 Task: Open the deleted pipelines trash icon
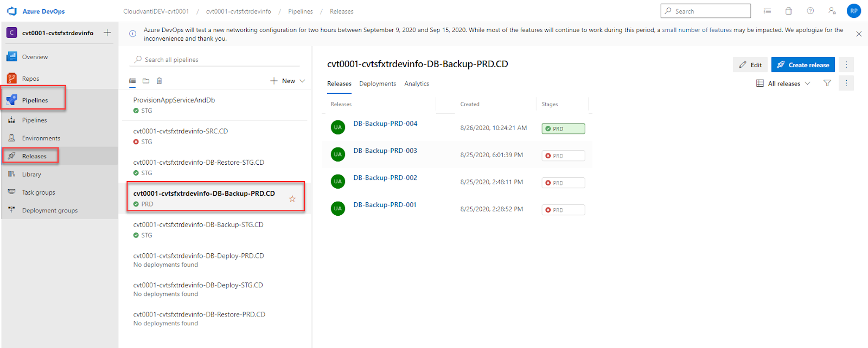tap(159, 81)
